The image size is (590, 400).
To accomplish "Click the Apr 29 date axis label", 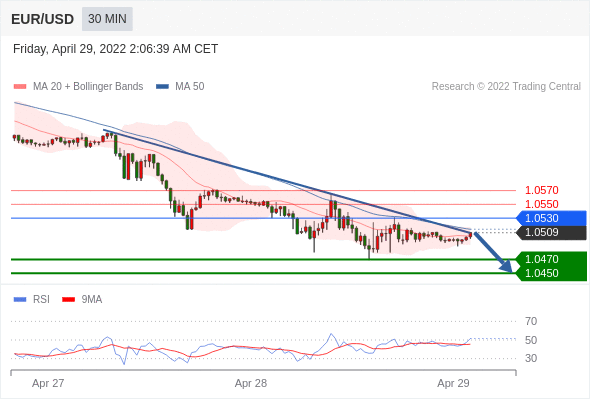I will pos(453,383).
